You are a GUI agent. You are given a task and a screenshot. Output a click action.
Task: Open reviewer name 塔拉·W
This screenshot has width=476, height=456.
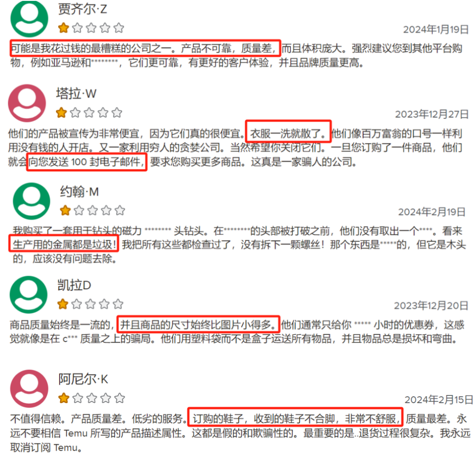click(76, 93)
